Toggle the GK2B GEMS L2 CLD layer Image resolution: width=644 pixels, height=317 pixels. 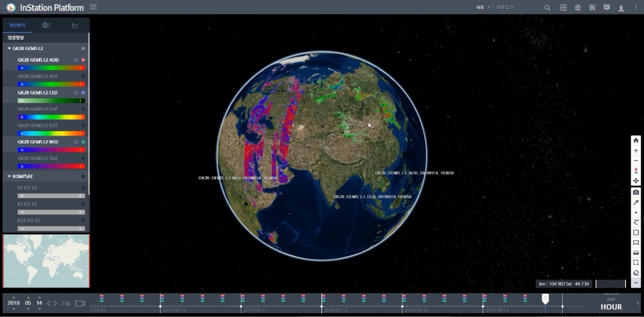[x=83, y=93]
